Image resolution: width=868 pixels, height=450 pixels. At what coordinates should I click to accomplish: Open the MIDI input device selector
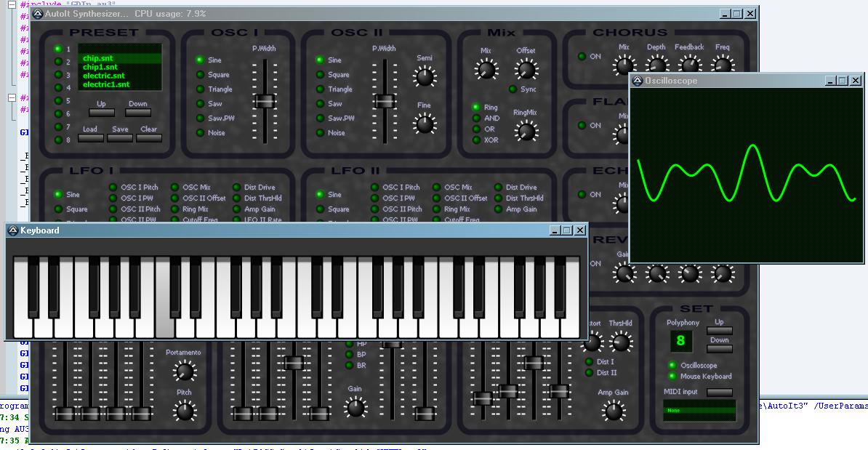point(720,393)
